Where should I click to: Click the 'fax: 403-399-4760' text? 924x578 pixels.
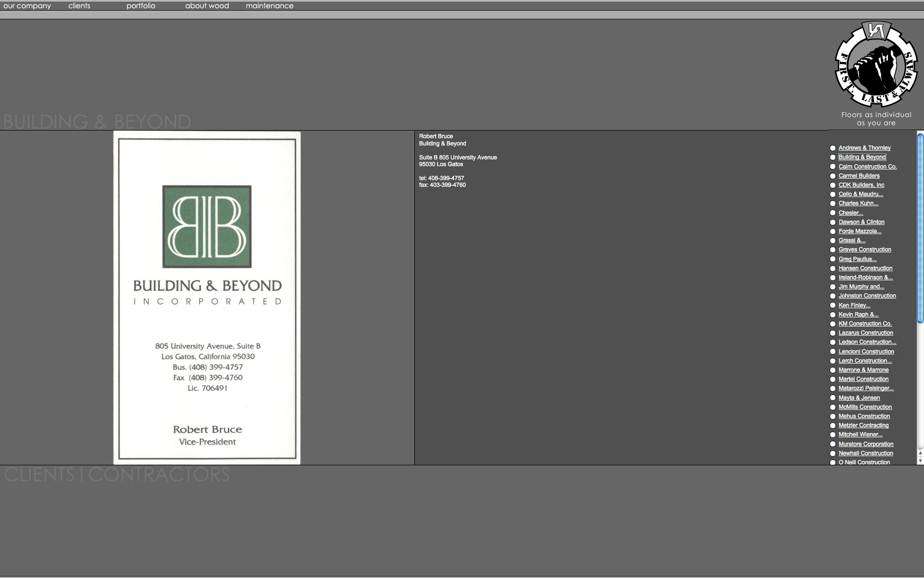pyautogui.click(x=442, y=185)
